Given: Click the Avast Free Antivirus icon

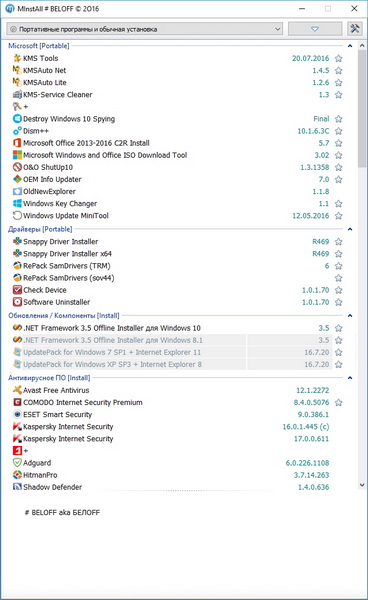Looking at the screenshot, I should (17, 390).
